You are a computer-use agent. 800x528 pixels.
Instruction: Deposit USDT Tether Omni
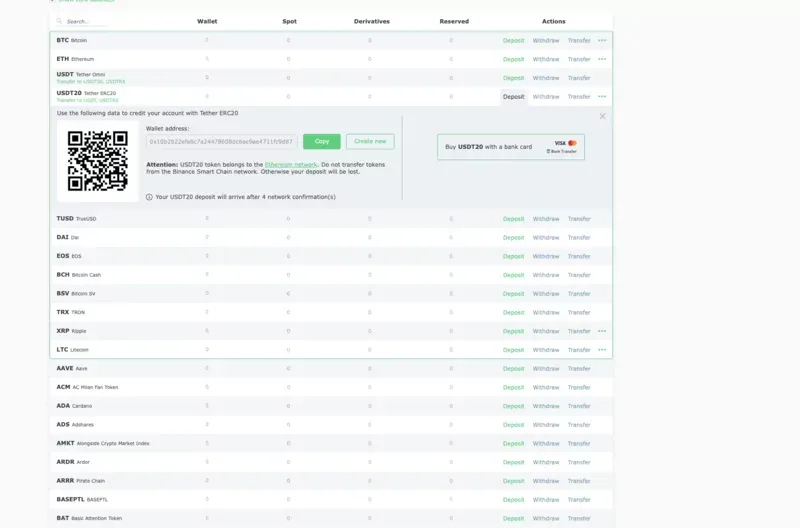tap(513, 78)
